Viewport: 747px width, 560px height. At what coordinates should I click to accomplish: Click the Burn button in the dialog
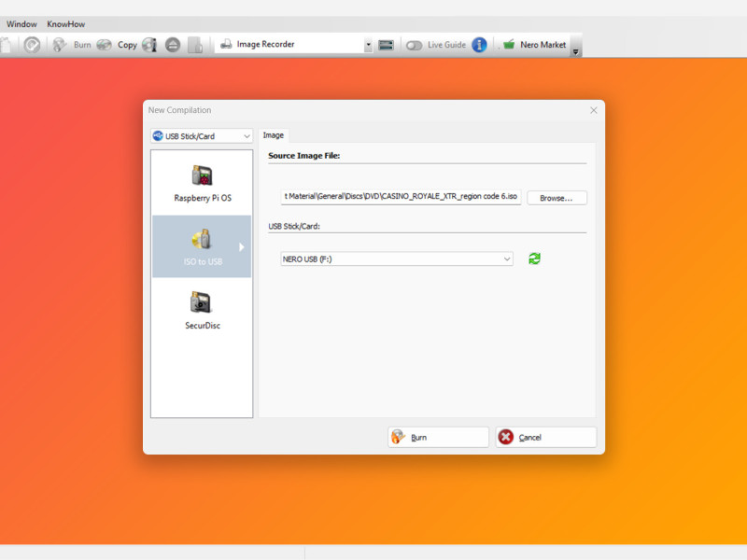click(x=438, y=437)
